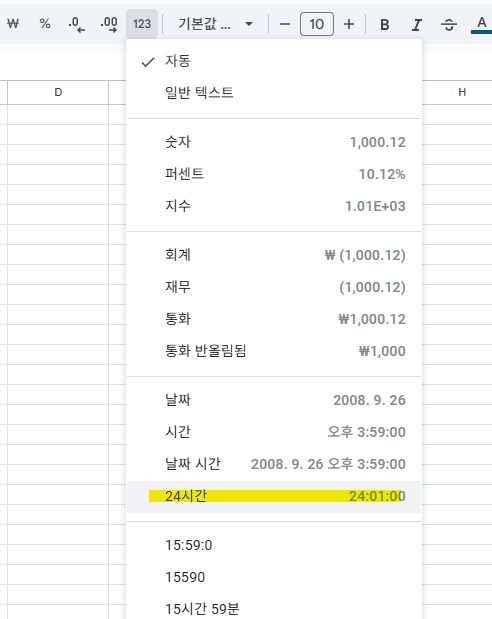Choose the 숫자 number format
The image size is (492, 619).
click(x=274, y=142)
